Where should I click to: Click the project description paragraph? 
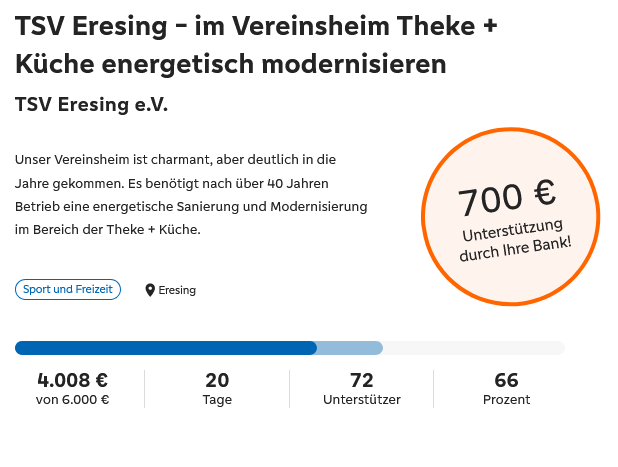pyautogui.click(x=192, y=195)
